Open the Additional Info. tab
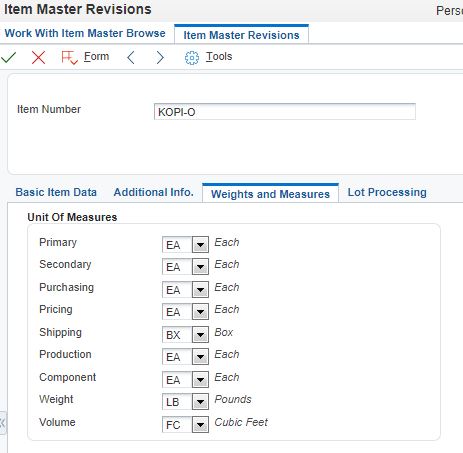Image resolution: width=463 pixels, height=453 pixels. (x=153, y=192)
